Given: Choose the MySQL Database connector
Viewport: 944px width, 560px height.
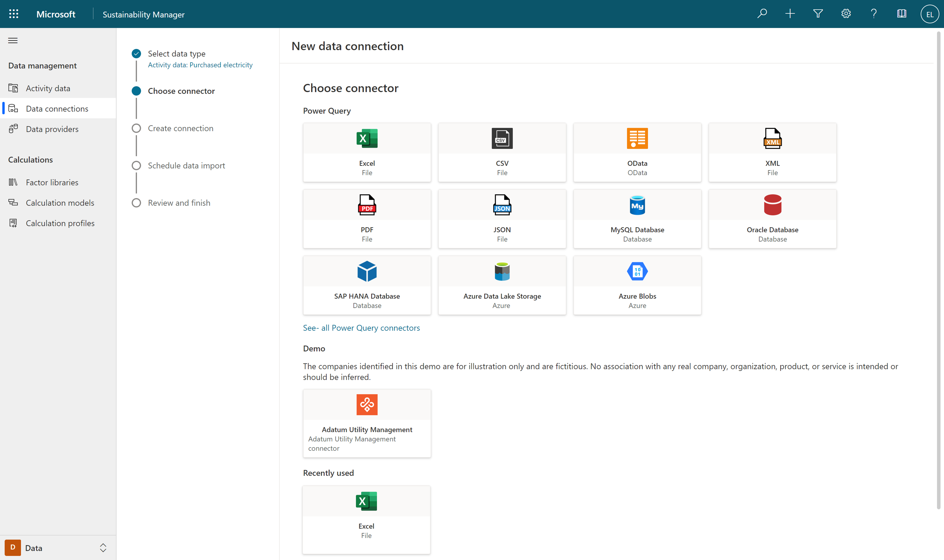Looking at the screenshot, I should pyautogui.click(x=637, y=219).
